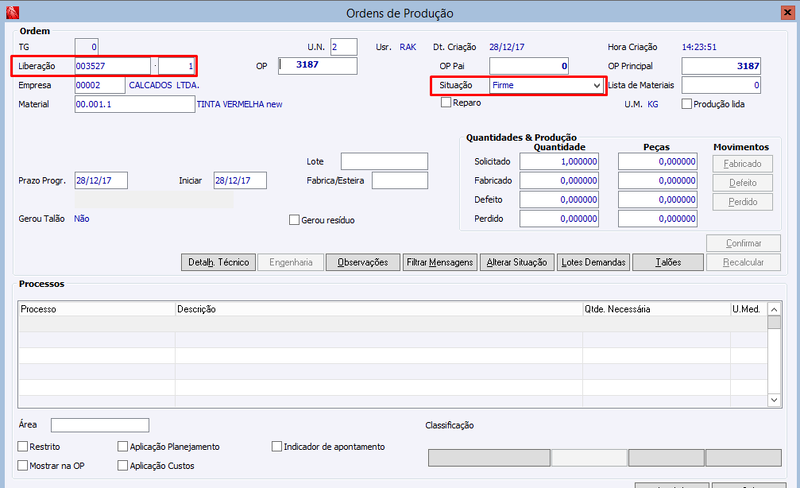Open the Situação dropdown arrow
The width and height of the screenshot is (800, 488).
(x=596, y=86)
